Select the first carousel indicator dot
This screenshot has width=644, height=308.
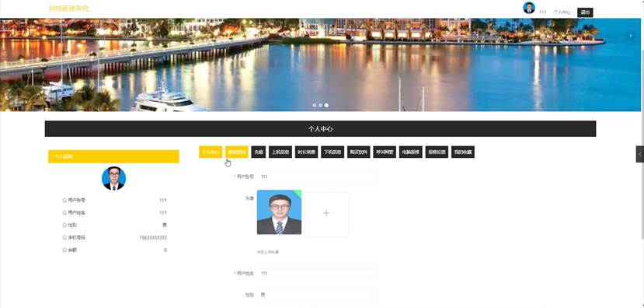point(315,105)
